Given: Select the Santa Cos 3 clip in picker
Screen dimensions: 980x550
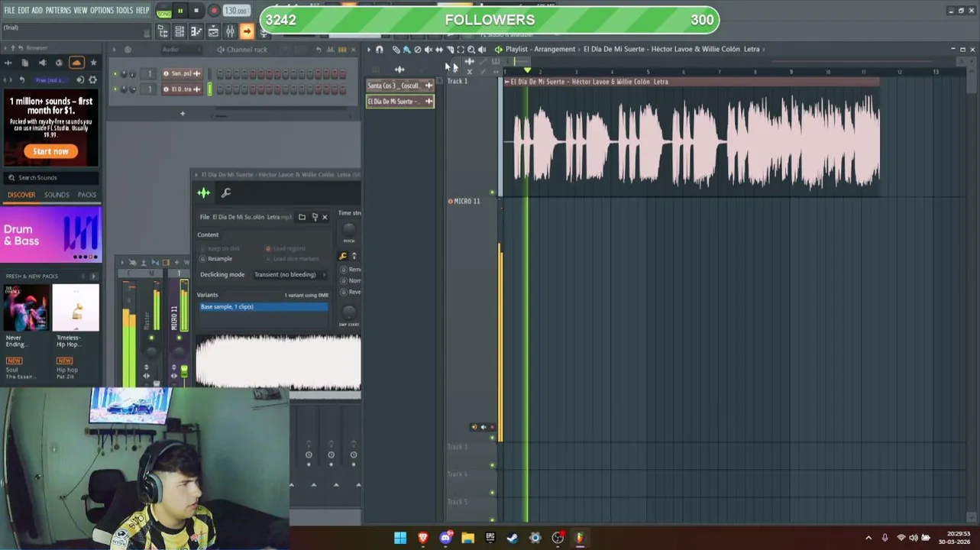Looking at the screenshot, I should (400, 86).
